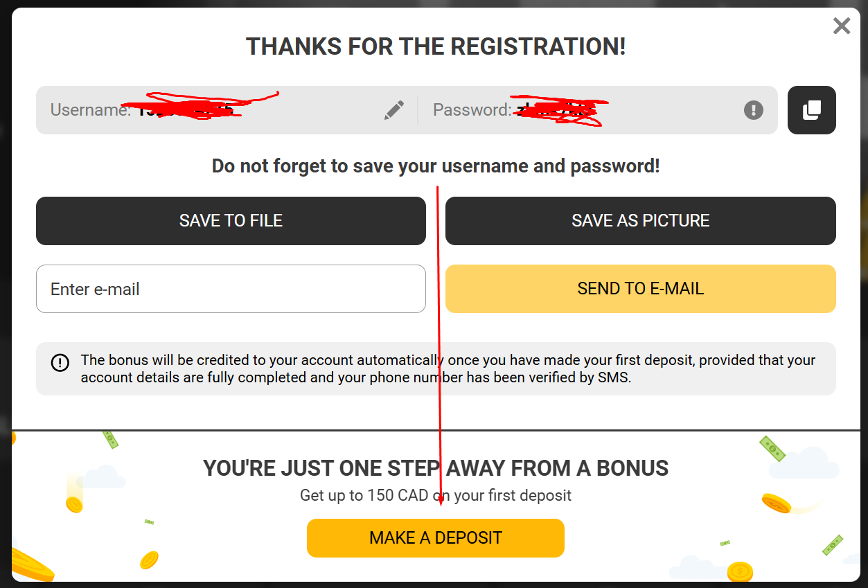
Task: Click the exclamation icon beside the password
Action: click(753, 109)
